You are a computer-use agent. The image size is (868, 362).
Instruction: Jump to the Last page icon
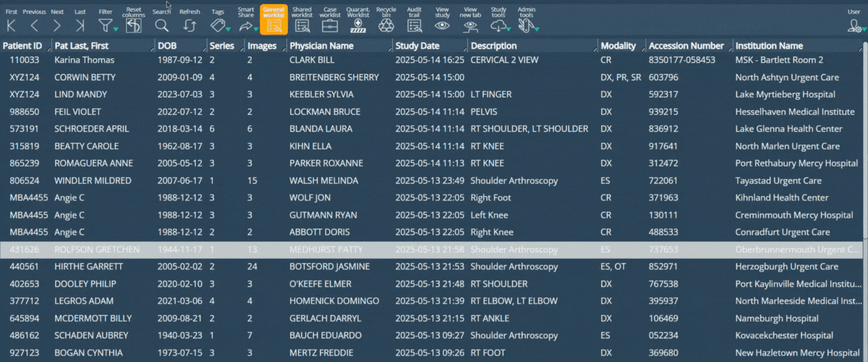(x=80, y=25)
